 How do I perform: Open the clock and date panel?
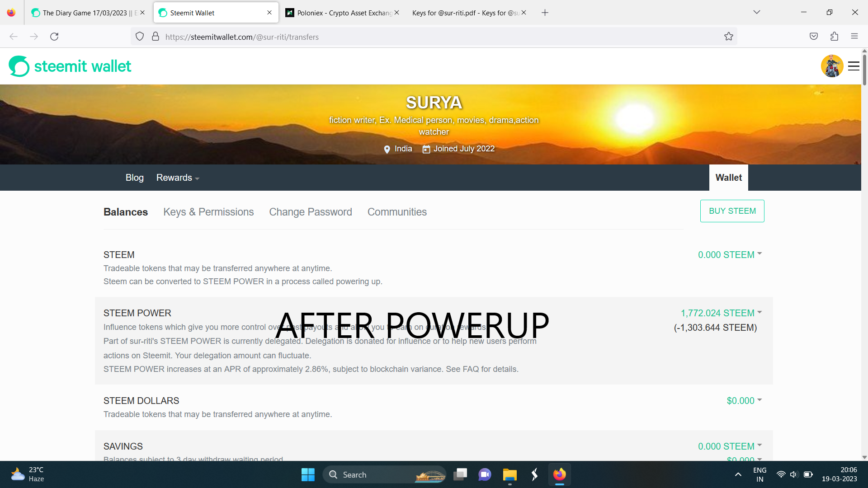[x=839, y=474]
